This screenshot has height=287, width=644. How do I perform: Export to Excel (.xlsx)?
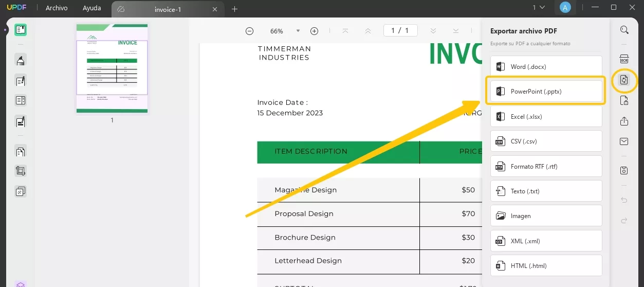coord(546,116)
